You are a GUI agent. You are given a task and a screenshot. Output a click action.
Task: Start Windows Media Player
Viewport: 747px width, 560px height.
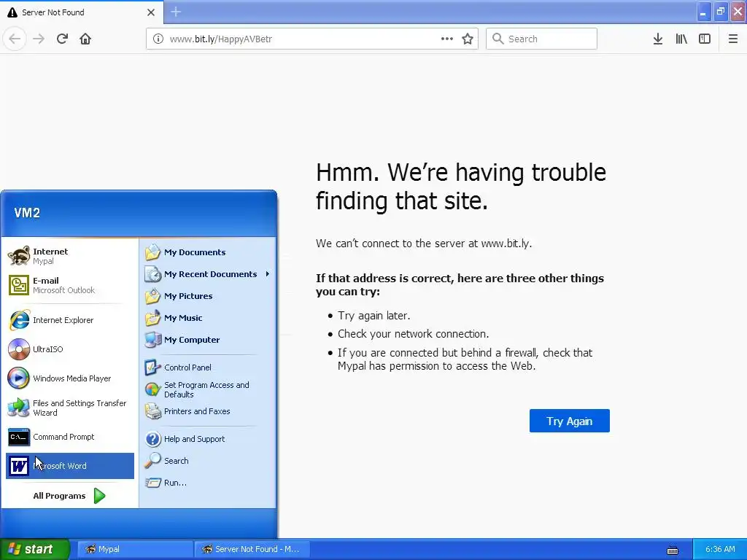coord(70,378)
